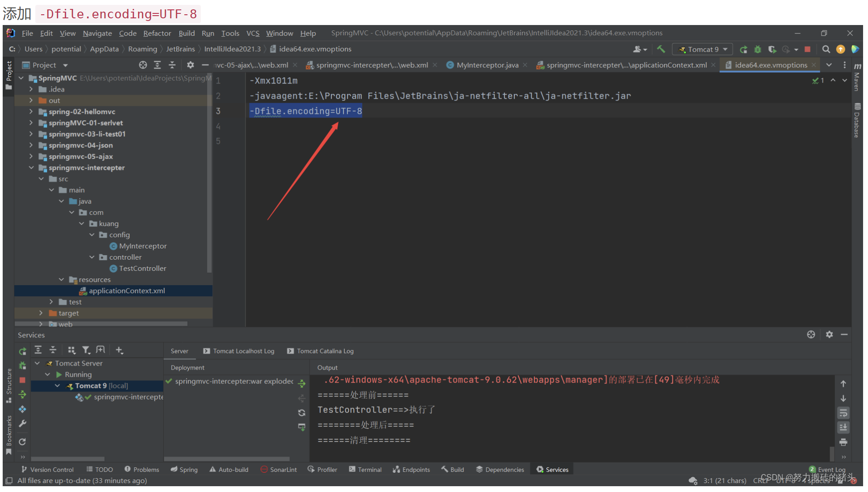Toggle soft-wrap in the Output console
The width and height of the screenshot is (868, 492).
click(843, 413)
